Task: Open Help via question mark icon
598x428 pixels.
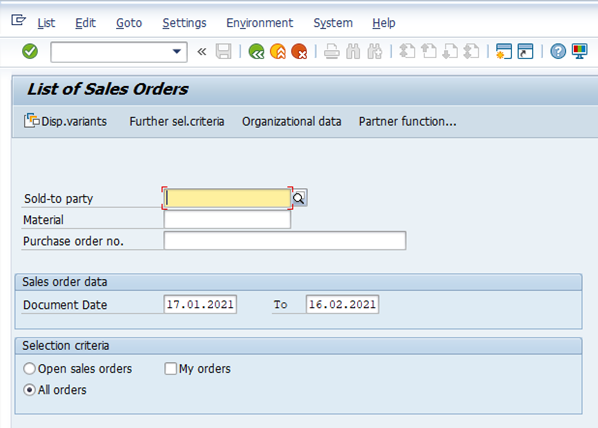Action: (x=558, y=51)
